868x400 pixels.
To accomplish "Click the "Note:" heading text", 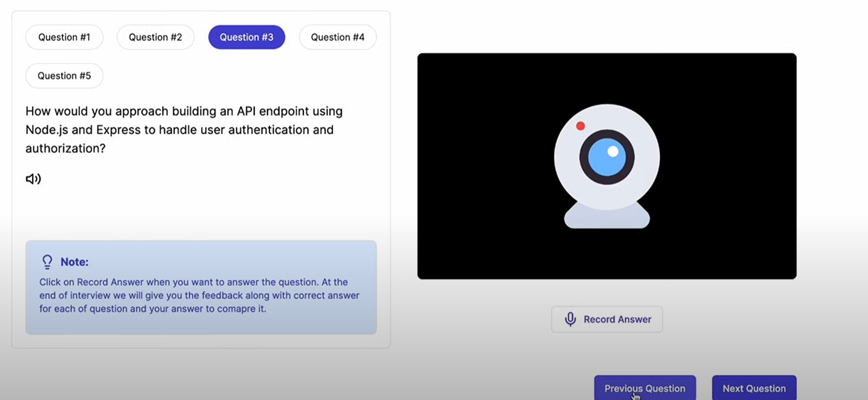I will (74, 262).
